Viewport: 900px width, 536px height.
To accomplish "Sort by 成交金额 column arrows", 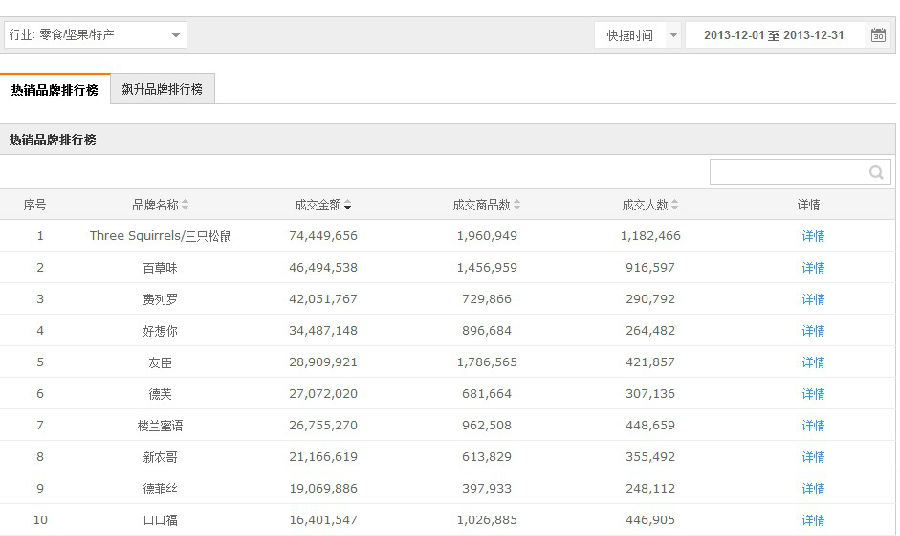I will coord(347,204).
